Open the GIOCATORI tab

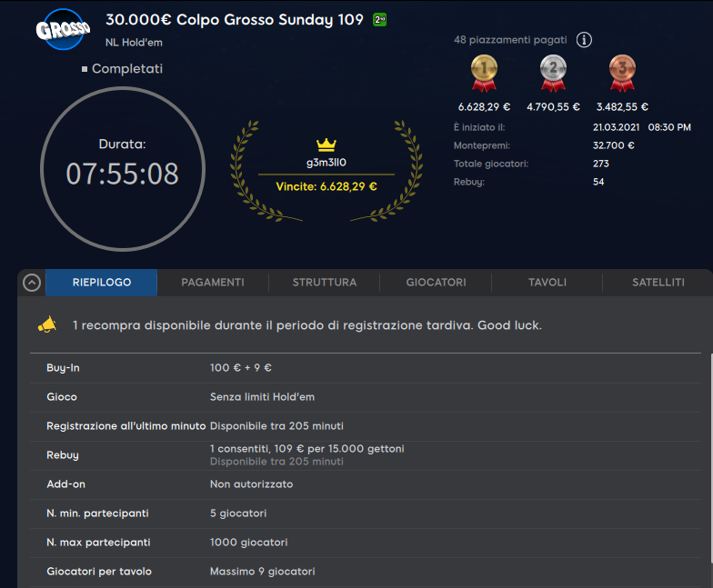click(436, 282)
